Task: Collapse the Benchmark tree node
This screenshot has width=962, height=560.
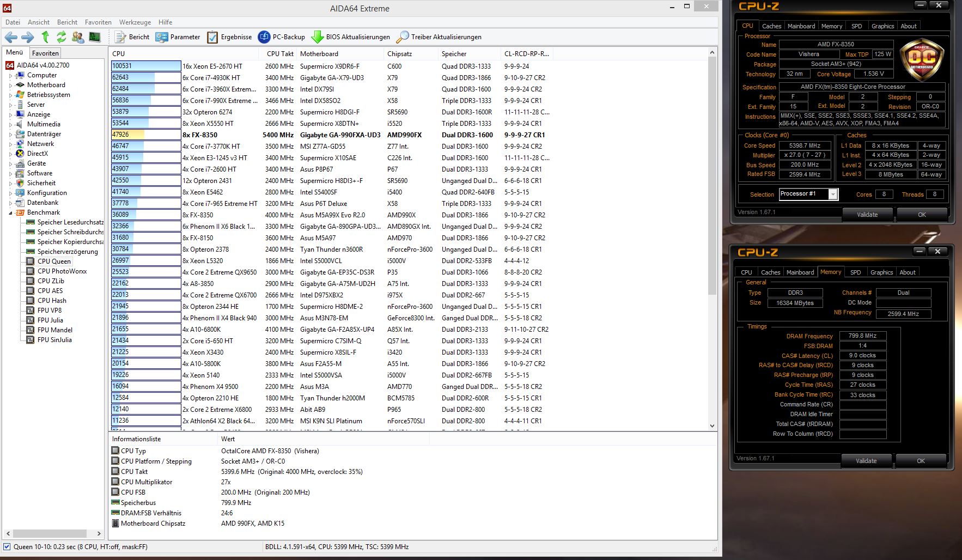Action: click(x=10, y=213)
